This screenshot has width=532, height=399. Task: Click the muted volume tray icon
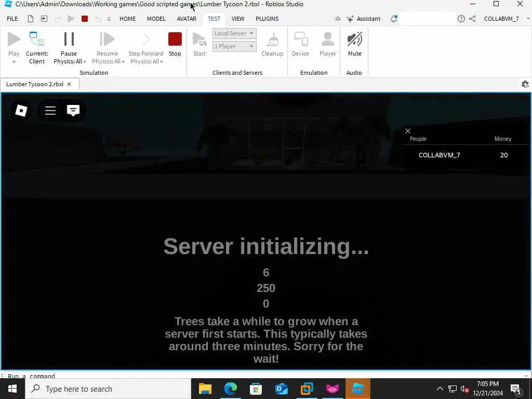pos(464,389)
